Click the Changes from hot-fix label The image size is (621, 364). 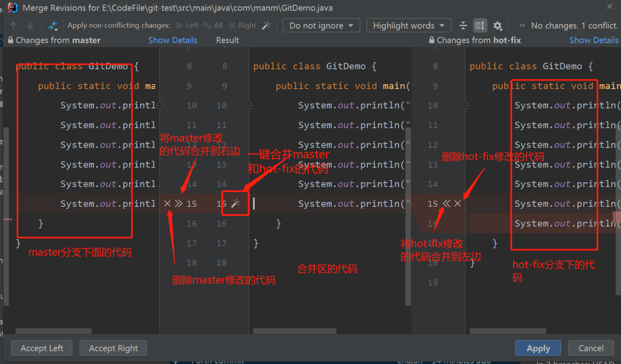(x=479, y=40)
